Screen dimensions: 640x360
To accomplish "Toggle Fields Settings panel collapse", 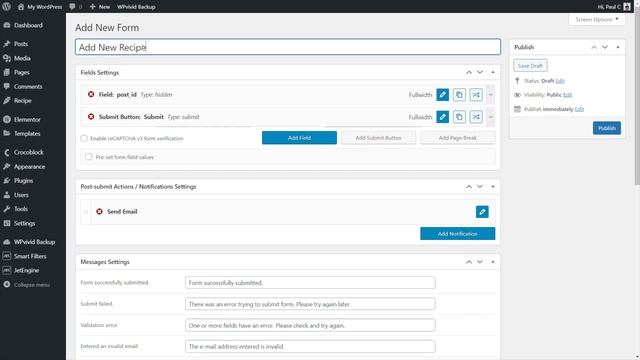I will click(x=493, y=72).
